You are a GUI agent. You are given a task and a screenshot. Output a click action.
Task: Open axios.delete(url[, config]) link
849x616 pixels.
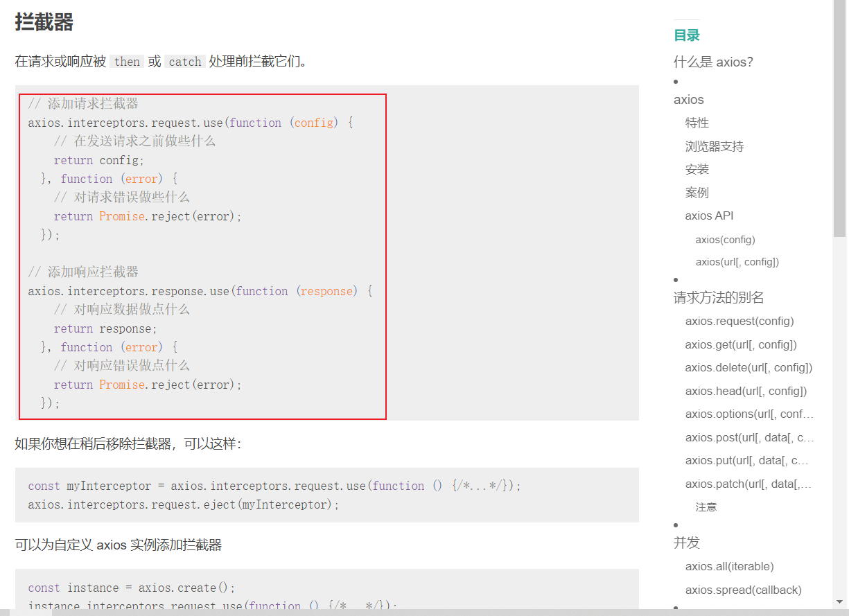click(749, 367)
